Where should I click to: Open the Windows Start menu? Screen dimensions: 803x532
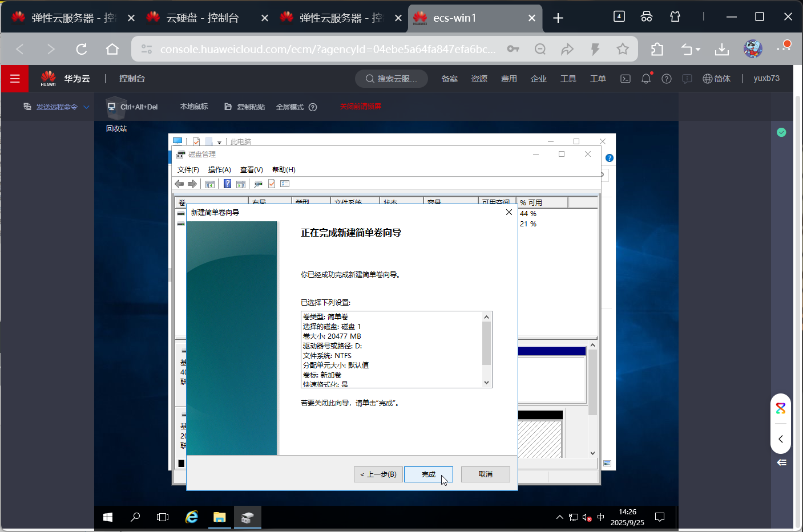tap(108, 517)
